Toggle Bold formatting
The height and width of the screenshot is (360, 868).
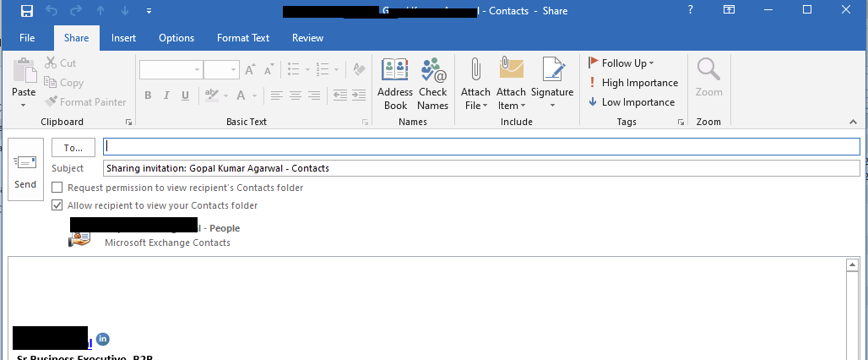148,95
